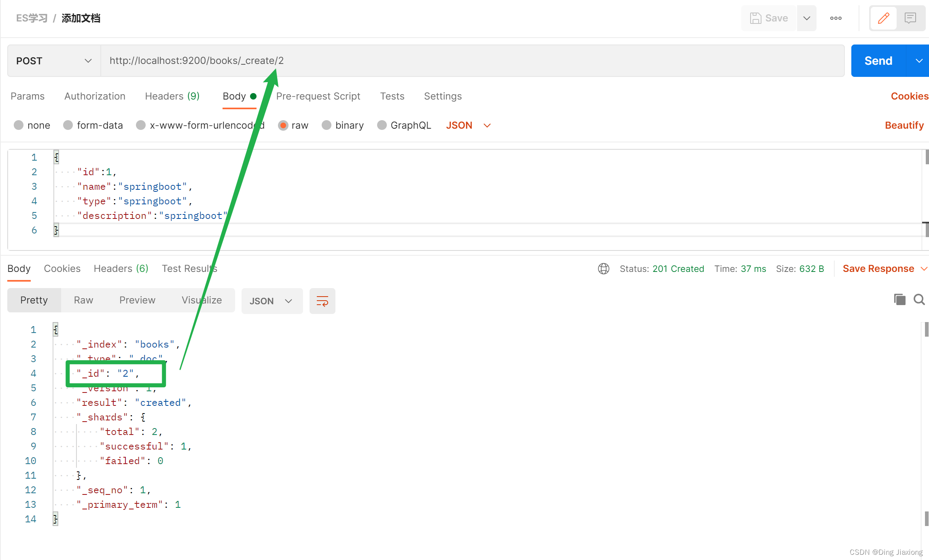Open the Pre-request Script tab
929x560 pixels.
318,96
